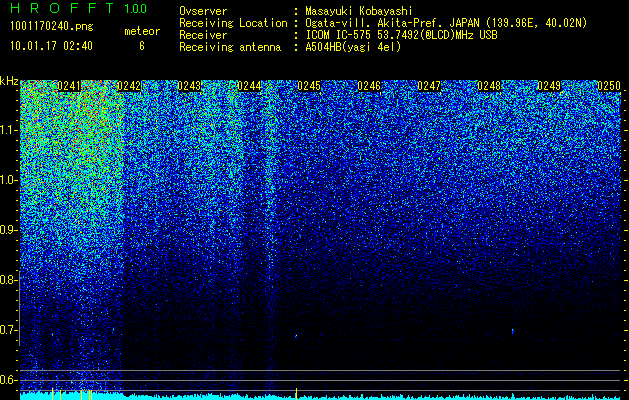Image resolution: width=629 pixels, height=400 pixels.
Task: Click the 0248 time marker
Action: coord(489,86)
